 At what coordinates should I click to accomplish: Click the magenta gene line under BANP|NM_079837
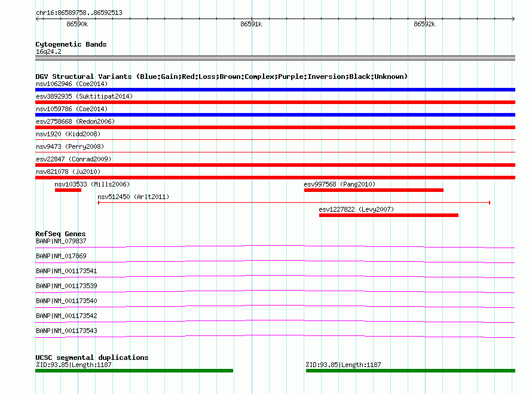(275, 246)
